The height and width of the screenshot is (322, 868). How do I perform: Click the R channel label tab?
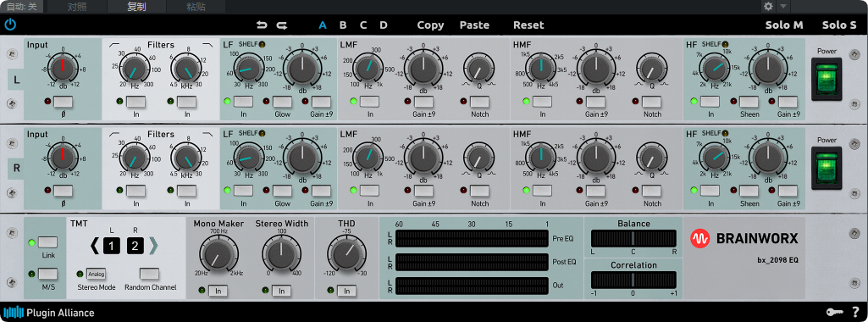pyautogui.click(x=16, y=169)
